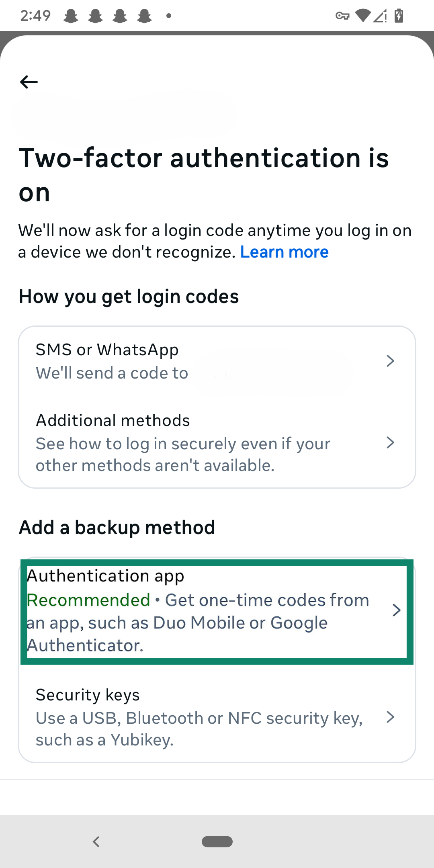Tap the Add a backup method heading
This screenshot has width=434, height=868.
point(117,527)
